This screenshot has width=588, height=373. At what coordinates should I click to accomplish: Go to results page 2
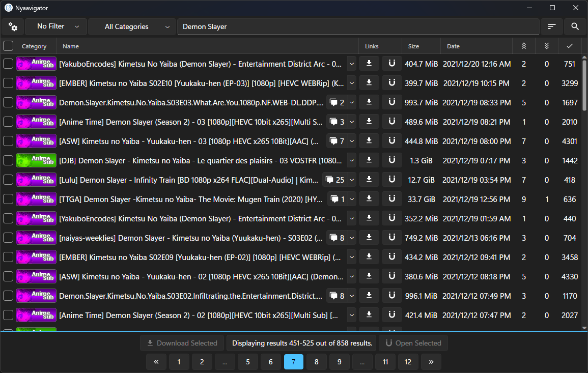coord(202,362)
